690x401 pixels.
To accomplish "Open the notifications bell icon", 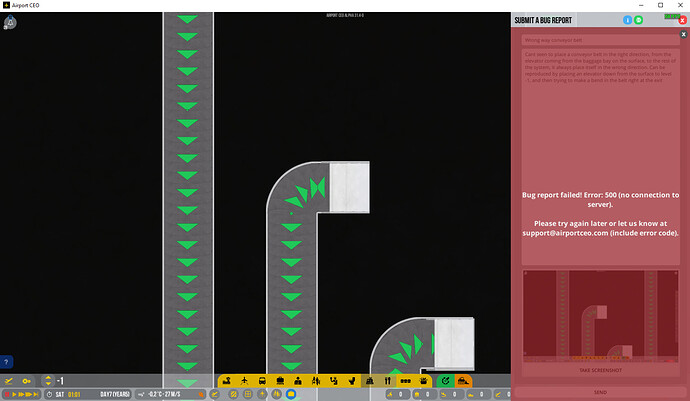I will tap(10, 22).
